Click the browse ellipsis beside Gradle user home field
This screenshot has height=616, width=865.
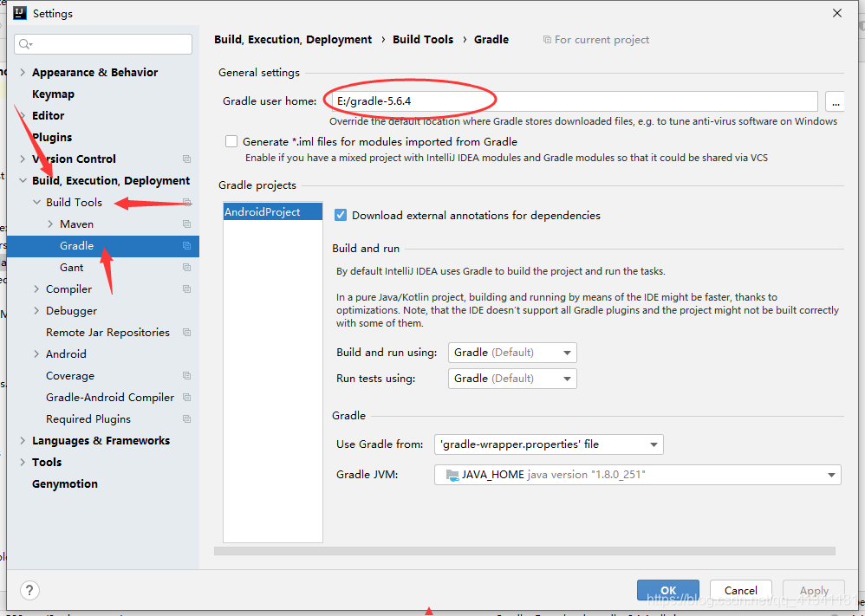835,101
